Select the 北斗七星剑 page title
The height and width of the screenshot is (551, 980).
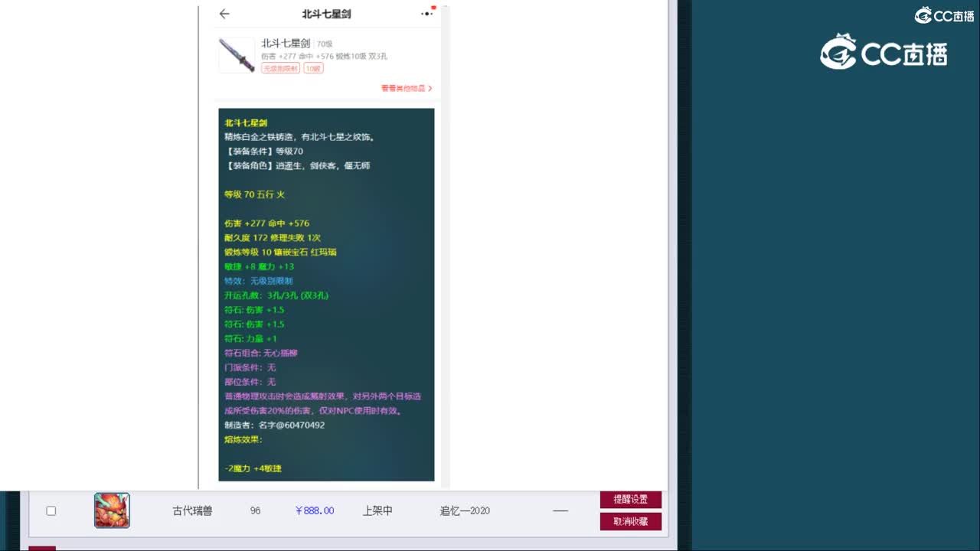pyautogui.click(x=325, y=14)
